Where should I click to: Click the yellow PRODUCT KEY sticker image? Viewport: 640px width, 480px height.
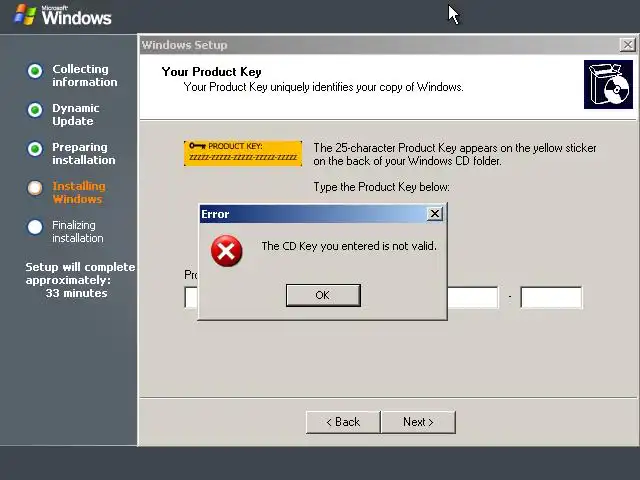pyautogui.click(x=243, y=153)
